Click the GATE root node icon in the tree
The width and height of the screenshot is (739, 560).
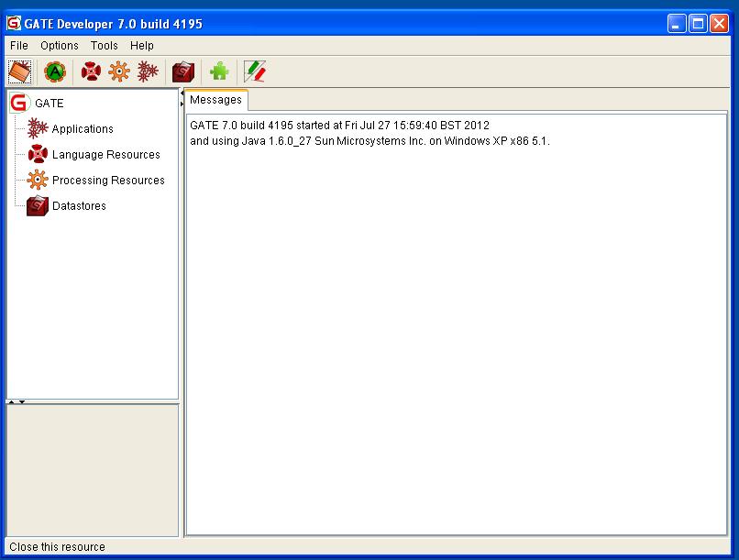point(19,103)
